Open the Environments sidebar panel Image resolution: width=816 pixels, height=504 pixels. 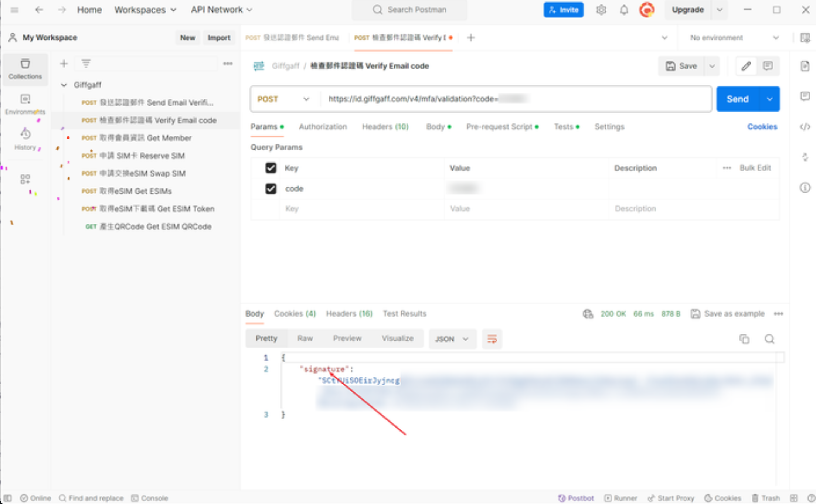[x=25, y=104]
